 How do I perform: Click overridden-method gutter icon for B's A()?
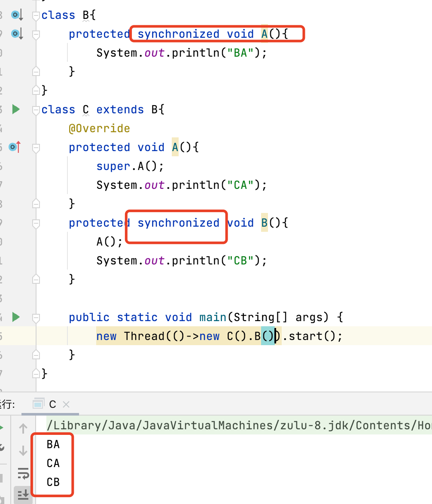pos(16,33)
